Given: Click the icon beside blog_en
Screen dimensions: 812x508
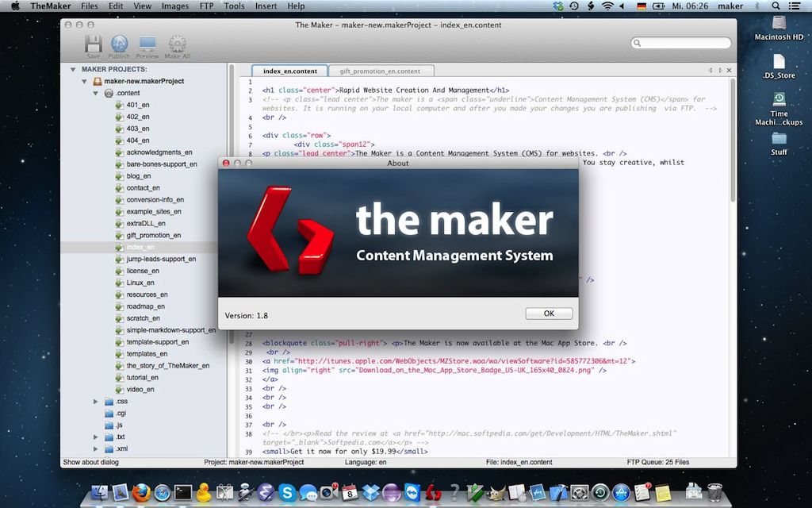Looking at the screenshot, I should tap(120, 175).
